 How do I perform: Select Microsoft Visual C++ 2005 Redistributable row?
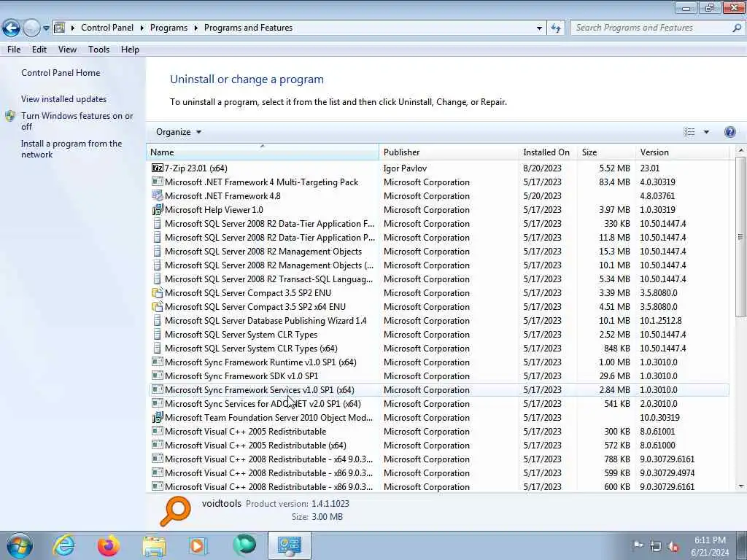coord(438,431)
